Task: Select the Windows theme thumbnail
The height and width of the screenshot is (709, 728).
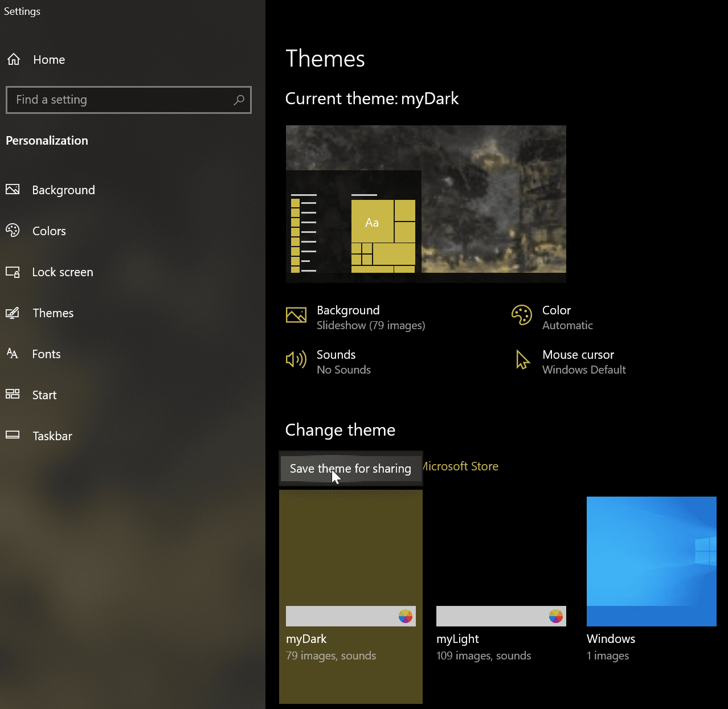Action: [652, 562]
